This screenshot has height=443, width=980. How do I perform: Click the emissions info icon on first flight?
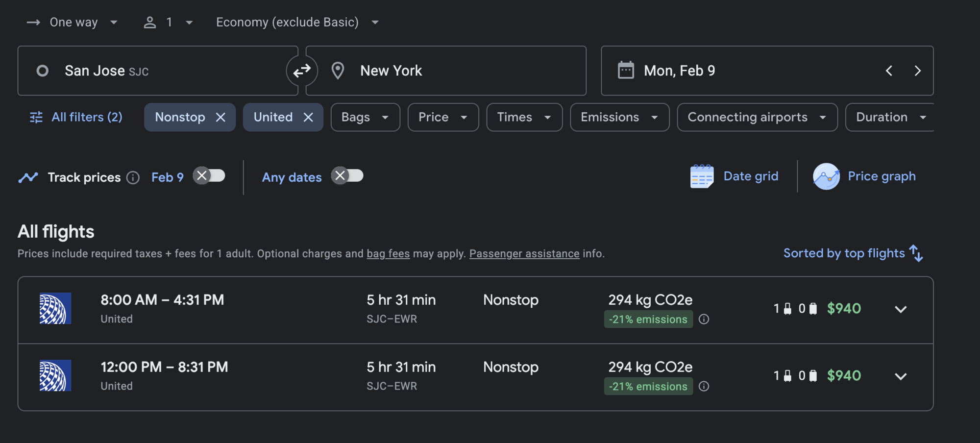704,319
